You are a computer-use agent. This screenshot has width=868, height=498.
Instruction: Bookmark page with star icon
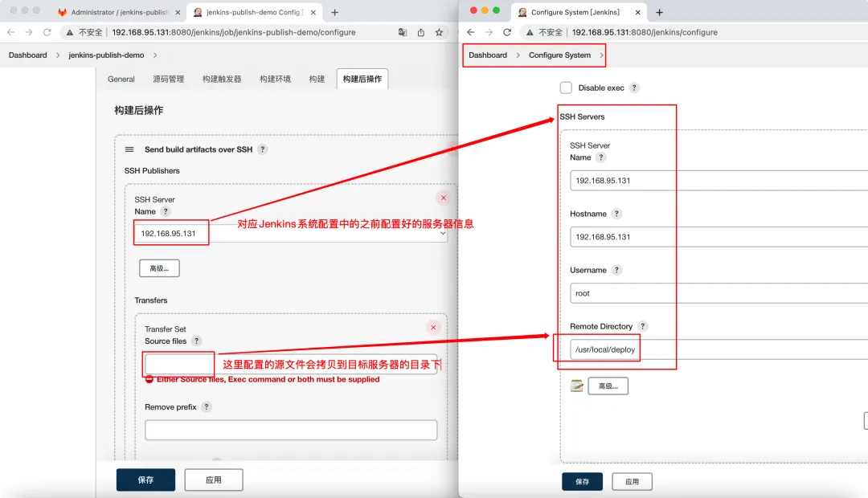tap(439, 32)
